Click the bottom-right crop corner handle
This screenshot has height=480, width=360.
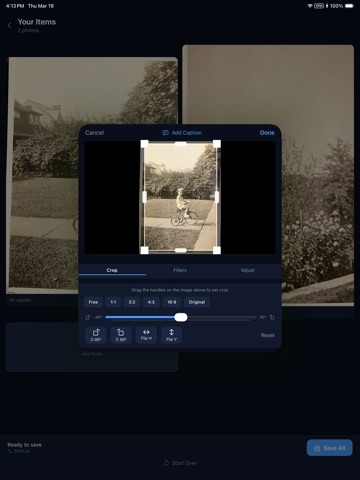pos(217,250)
